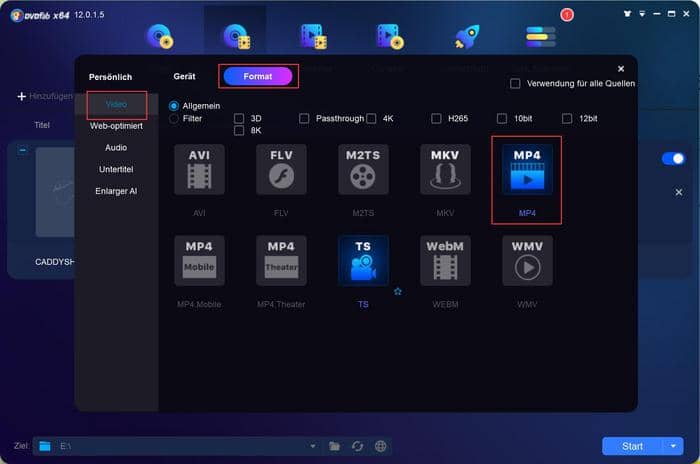700x464 pixels.
Task: Select the FLV format icon
Action: click(x=281, y=169)
